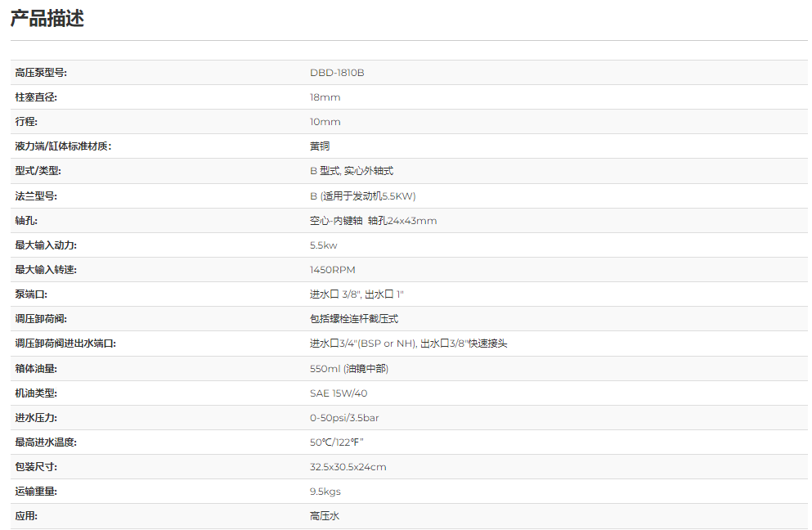
Task: Click the 行程 value 10mm
Action: click(325, 122)
